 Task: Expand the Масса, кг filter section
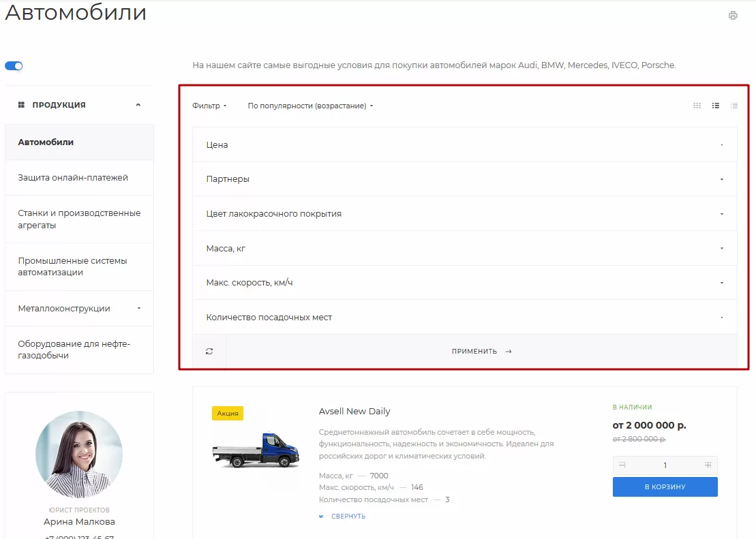point(465,248)
